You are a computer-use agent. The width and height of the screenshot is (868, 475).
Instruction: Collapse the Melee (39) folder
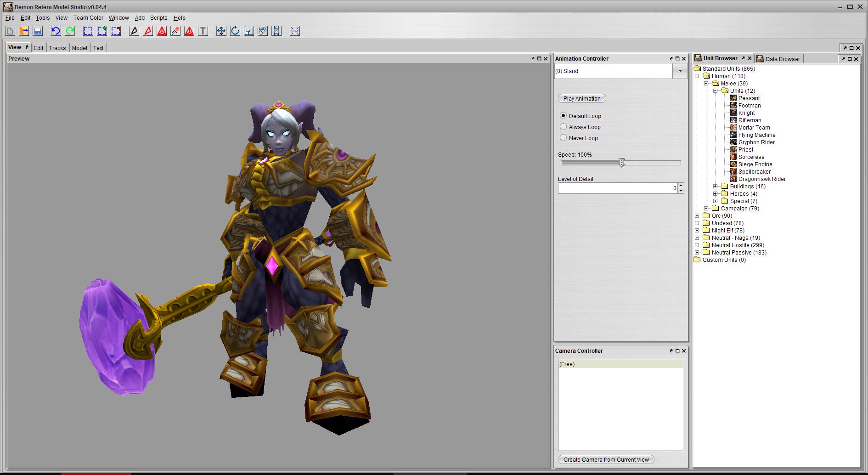[706, 83]
